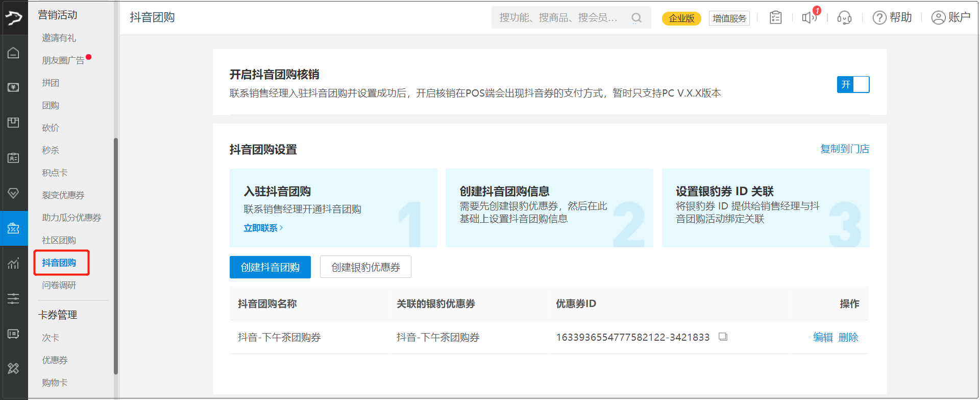Click the search input field
The width and height of the screenshot is (980, 400).
point(571,17)
